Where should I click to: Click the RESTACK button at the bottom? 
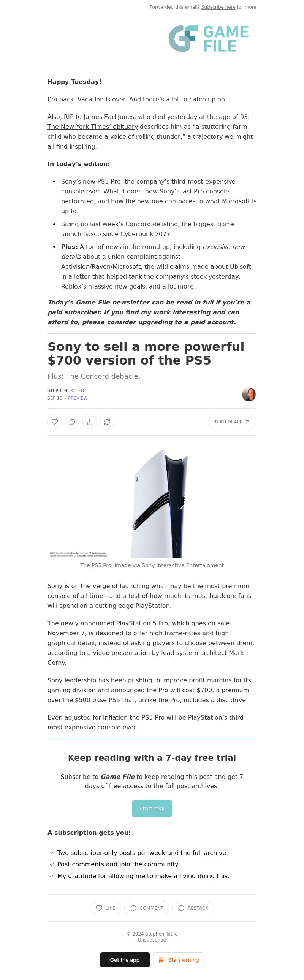point(193,908)
